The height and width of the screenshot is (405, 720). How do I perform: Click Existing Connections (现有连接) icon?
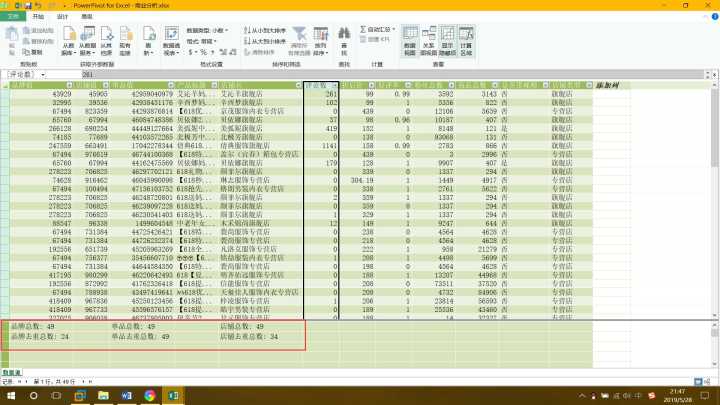pos(125,46)
